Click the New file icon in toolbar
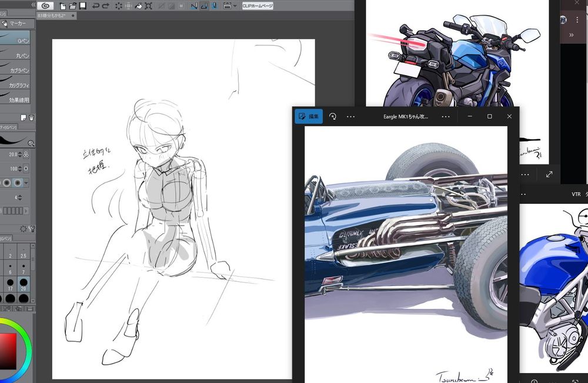 pyautogui.click(x=62, y=6)
